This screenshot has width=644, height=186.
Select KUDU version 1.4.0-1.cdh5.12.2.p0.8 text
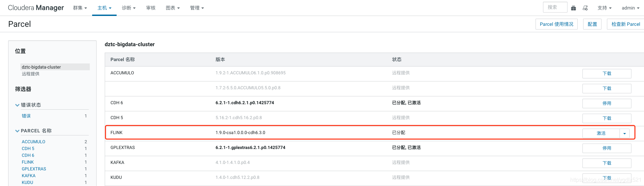(237, 177)
